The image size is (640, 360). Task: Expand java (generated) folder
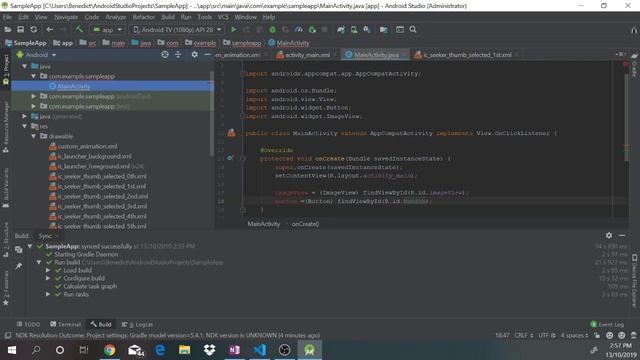tap(25, 116)
